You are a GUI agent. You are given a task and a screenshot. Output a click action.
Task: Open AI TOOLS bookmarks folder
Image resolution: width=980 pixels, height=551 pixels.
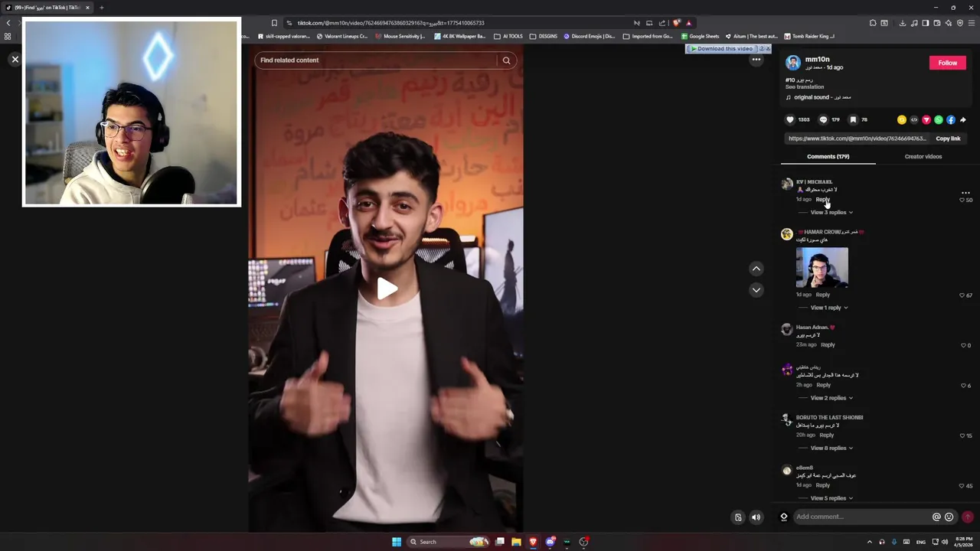pos(508,36)
